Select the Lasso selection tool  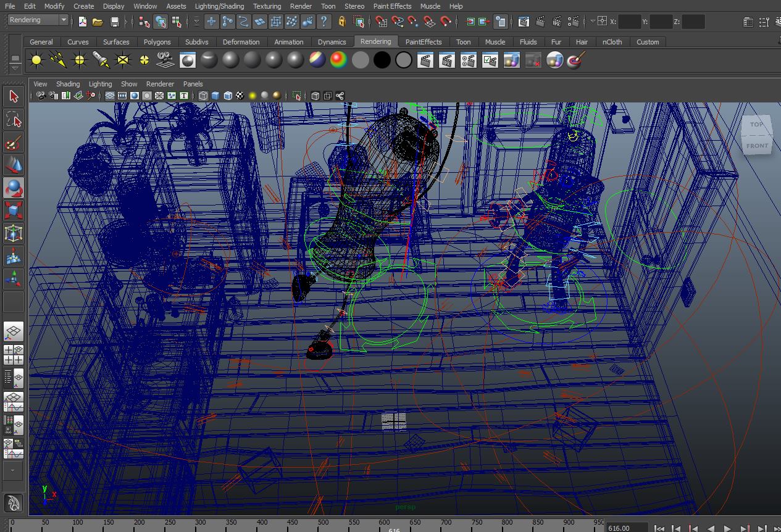[14, 120]
